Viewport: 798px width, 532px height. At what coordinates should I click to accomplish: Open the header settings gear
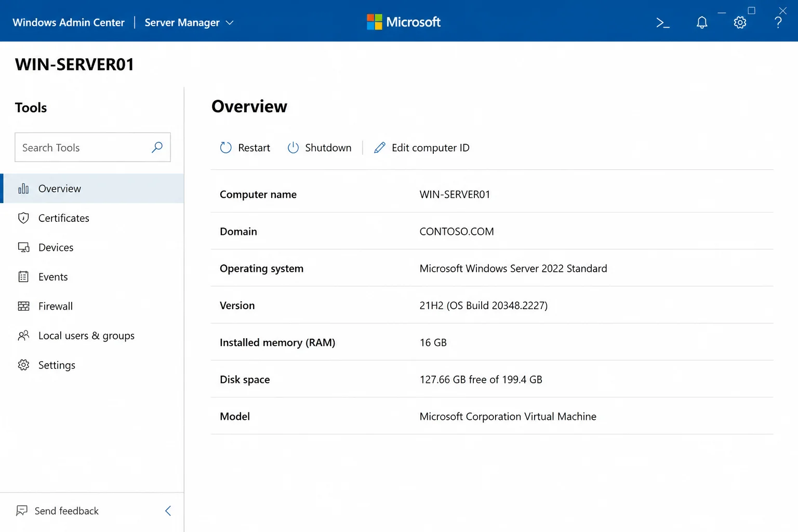pyautogui.click(x=740, y=22)
